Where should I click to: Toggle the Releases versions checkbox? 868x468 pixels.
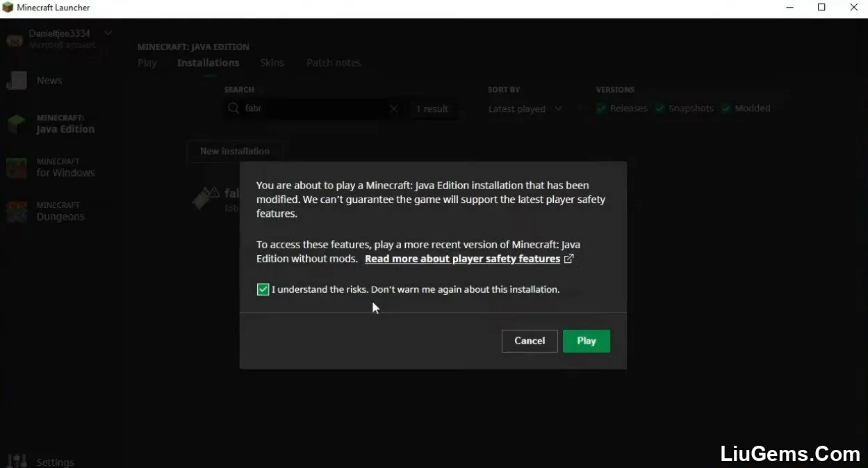point(601,108)
